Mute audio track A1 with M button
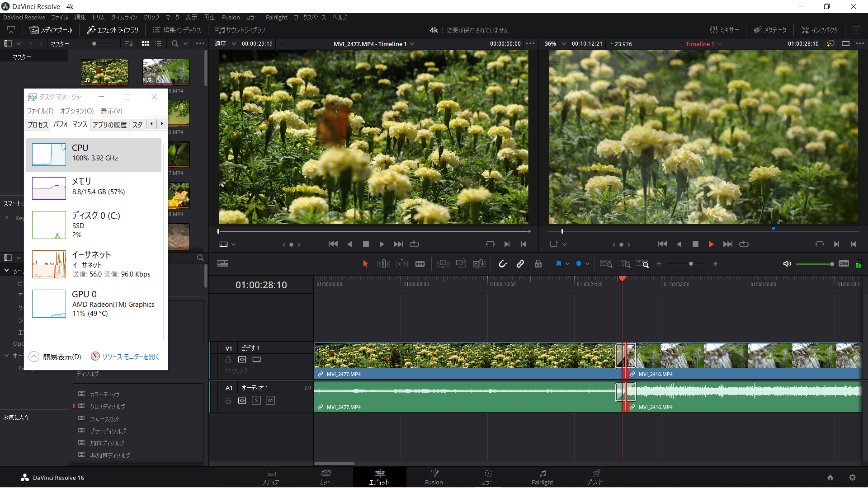Image resolution: width=868 pixels, height=488 pixels. [270, 400]
